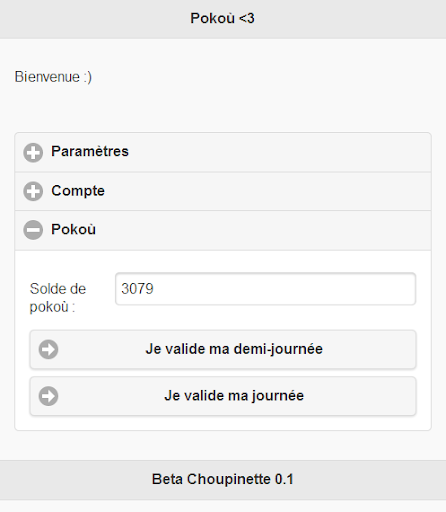
Task: Collapse the Pokoù section
Action: [x=223, y=230]
